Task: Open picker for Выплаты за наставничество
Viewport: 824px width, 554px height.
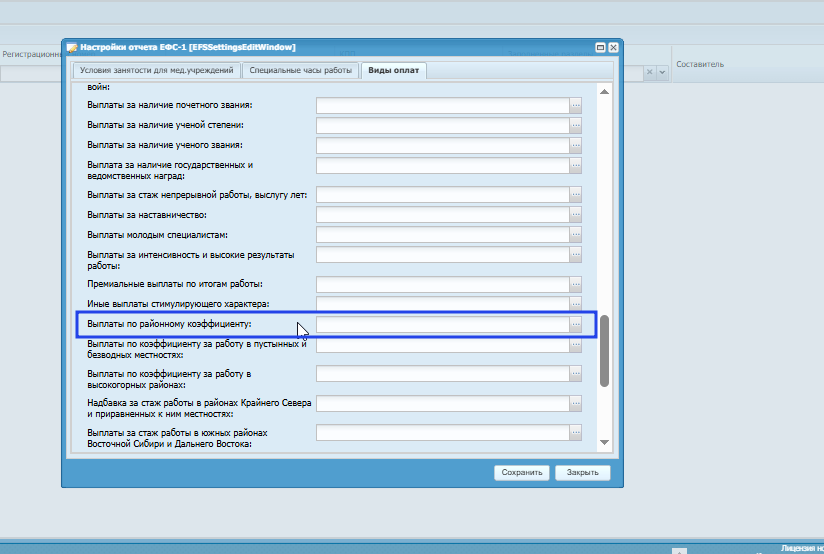Action: [576, 214]
